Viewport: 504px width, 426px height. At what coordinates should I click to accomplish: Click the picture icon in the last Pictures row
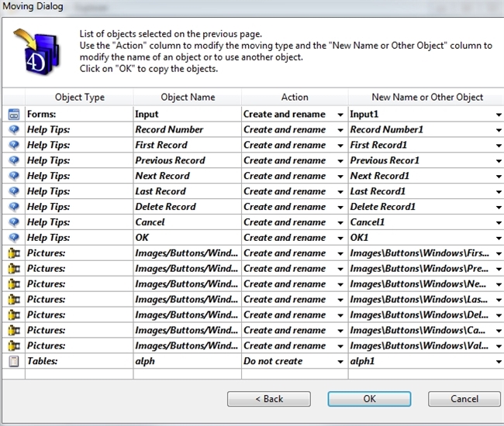[x=13, y=346]
